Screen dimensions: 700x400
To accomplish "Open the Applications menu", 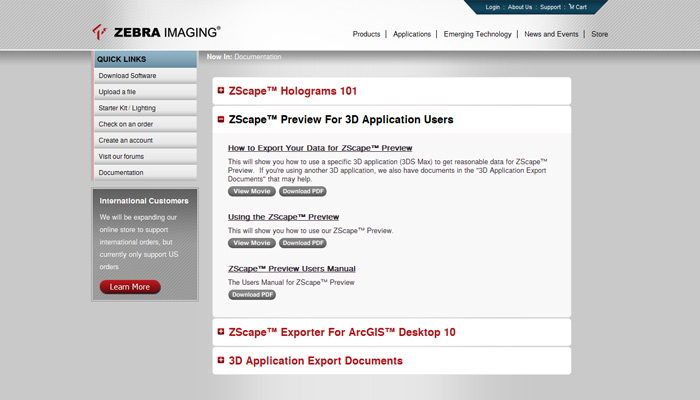I will pyautogui.click(x=412, y=34).
